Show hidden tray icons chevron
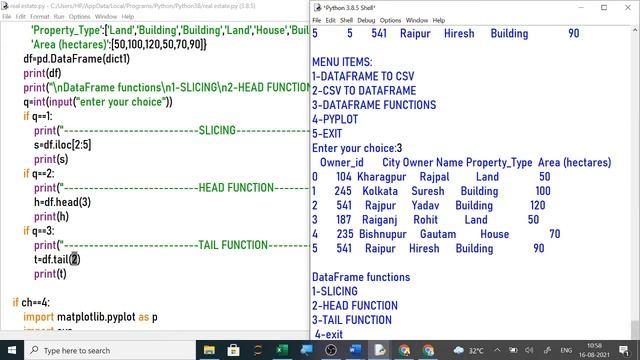Screen dimensions: 640x360 tap(497, 350)
